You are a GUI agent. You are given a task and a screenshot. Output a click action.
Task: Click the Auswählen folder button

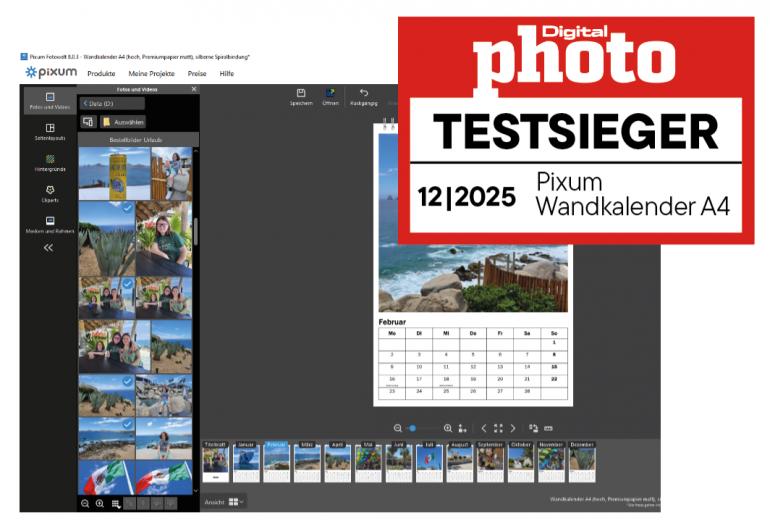(123, 122)
